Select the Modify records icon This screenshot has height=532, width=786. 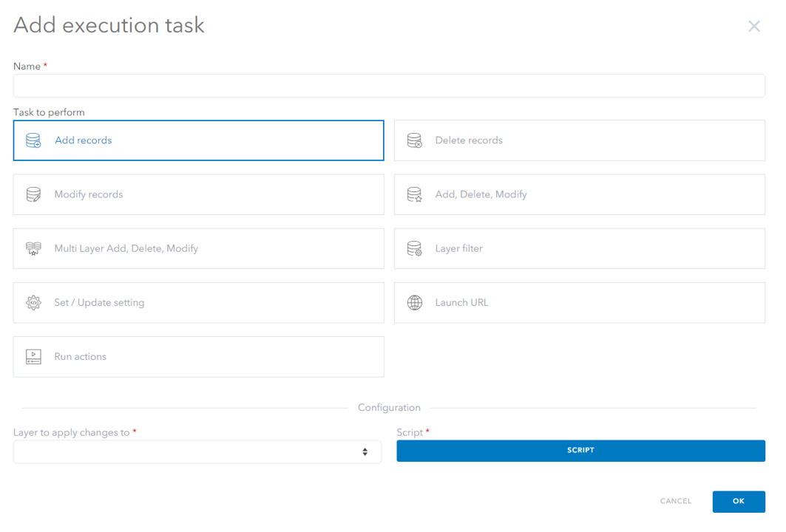click(33, 194)
